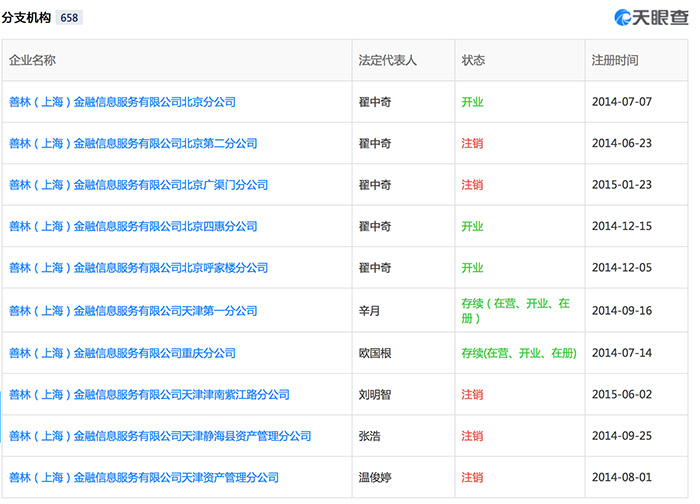Click 注销 status in 天津资产管理分公司 row
700x504 pixels.
pos(472,478)
